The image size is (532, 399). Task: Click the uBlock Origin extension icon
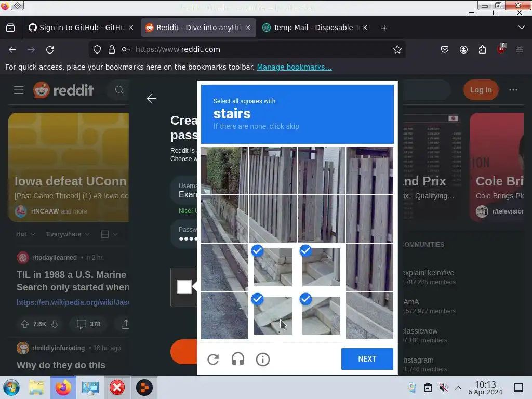pos(501,49)
